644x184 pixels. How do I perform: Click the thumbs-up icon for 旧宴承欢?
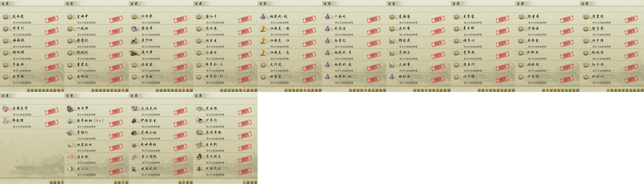pos(70,145)
